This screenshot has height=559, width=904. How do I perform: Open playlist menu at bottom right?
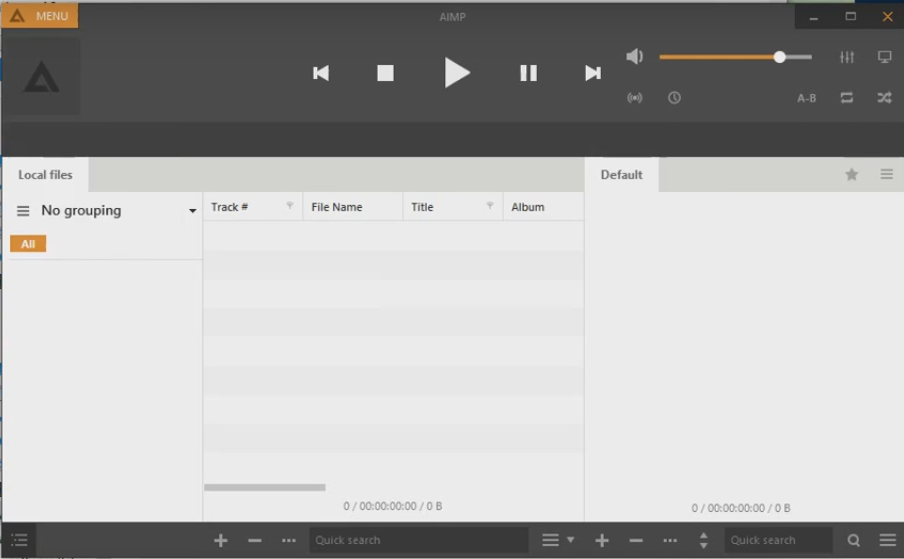[x=887, y=541]
